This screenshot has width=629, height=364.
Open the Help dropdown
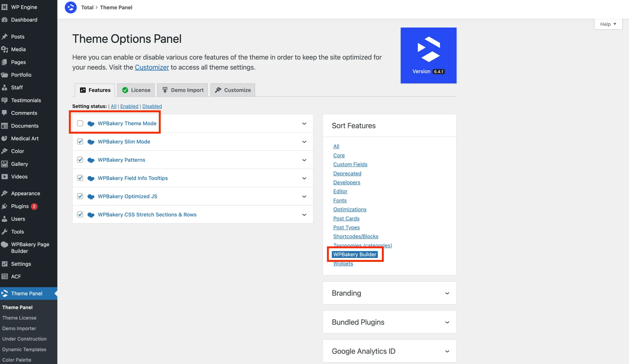pyautogui.click(x=608, y=24)
